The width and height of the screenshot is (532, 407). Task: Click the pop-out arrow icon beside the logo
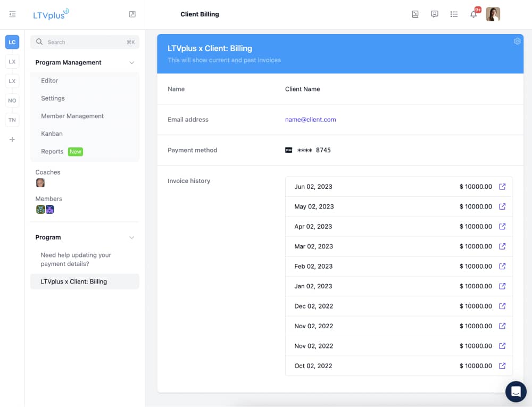pos(132,14)
